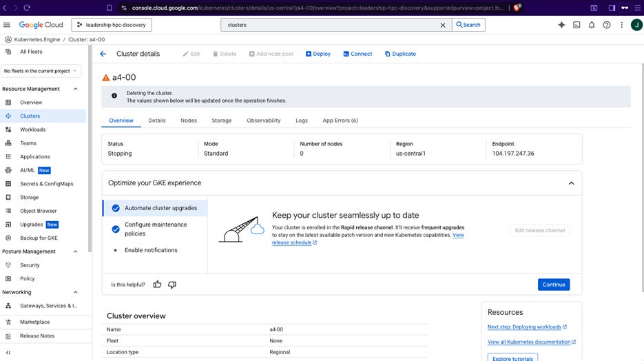Click the sidebar vertical scrollbar
Viewport: 644px width, 361px height.
click(90, 148)
